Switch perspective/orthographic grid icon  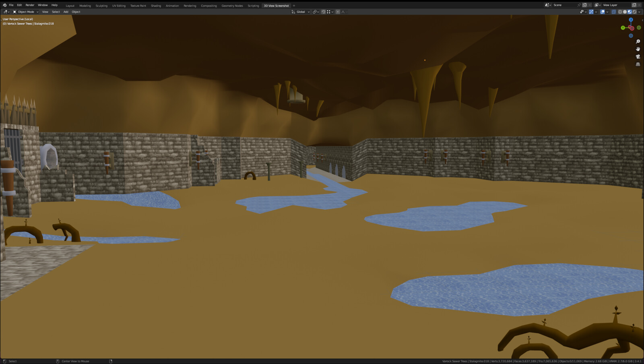click(x=638, y=64)
